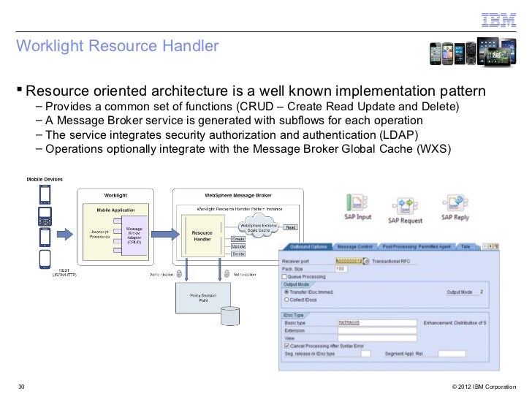
Task: Open search help beside Receiver port field
Action: click(x=366, y=262)
